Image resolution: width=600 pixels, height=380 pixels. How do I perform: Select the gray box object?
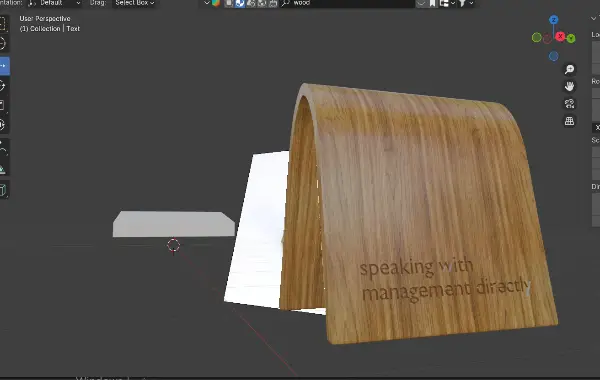(x=173, y=224)
